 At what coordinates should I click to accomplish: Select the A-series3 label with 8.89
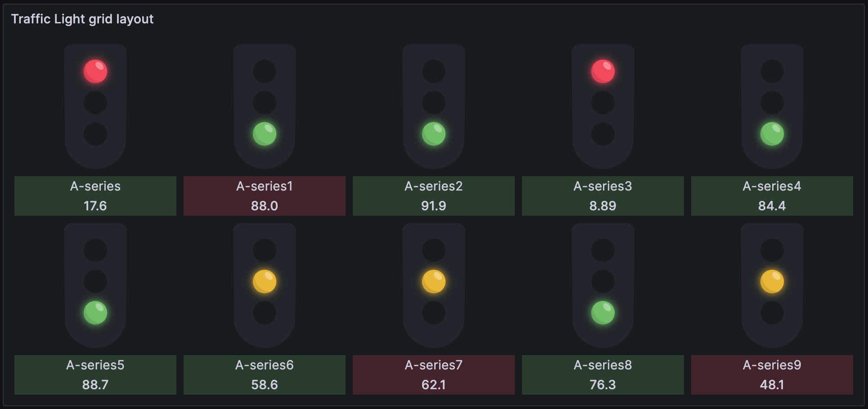603,196
